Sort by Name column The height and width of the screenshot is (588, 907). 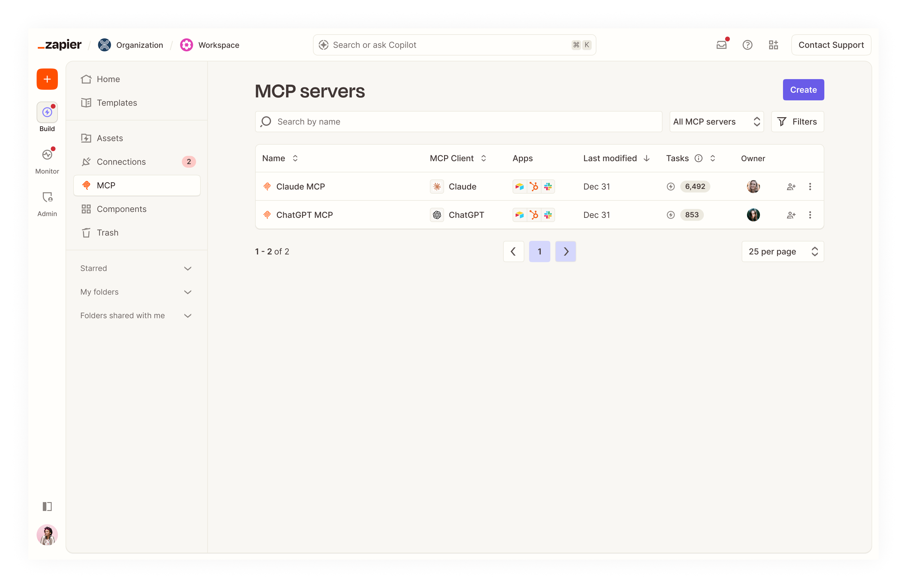click(x=295, y=159)
